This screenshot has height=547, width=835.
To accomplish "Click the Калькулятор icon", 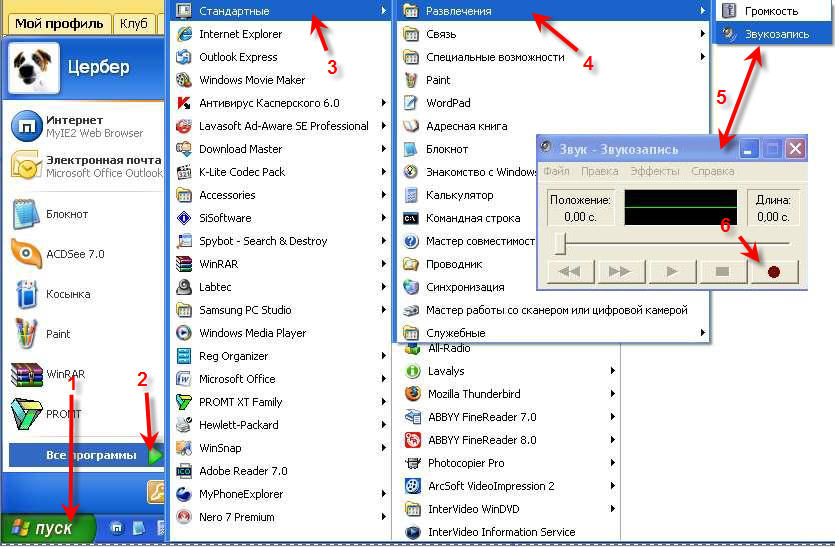I will [x=411, y=195].
